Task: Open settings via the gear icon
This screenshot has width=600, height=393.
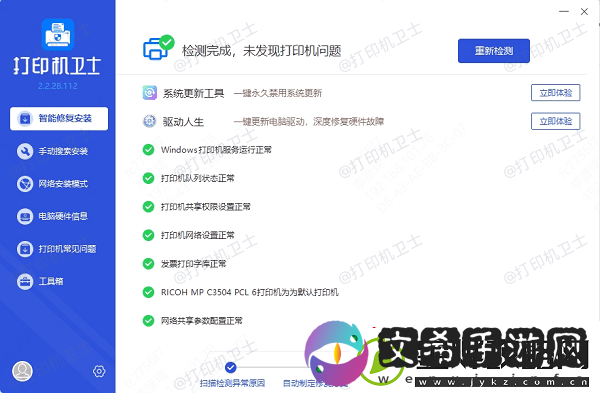Action: [99, 371]
